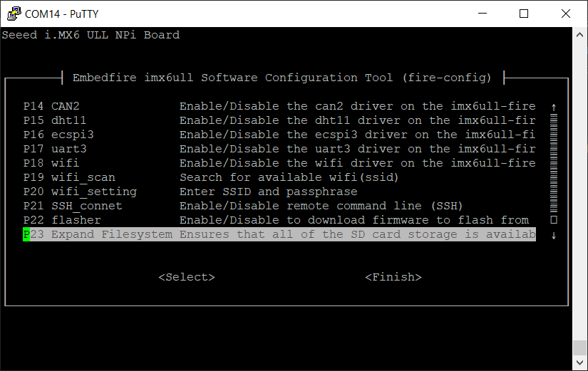Select the P18 wifi driver entry

279,163
